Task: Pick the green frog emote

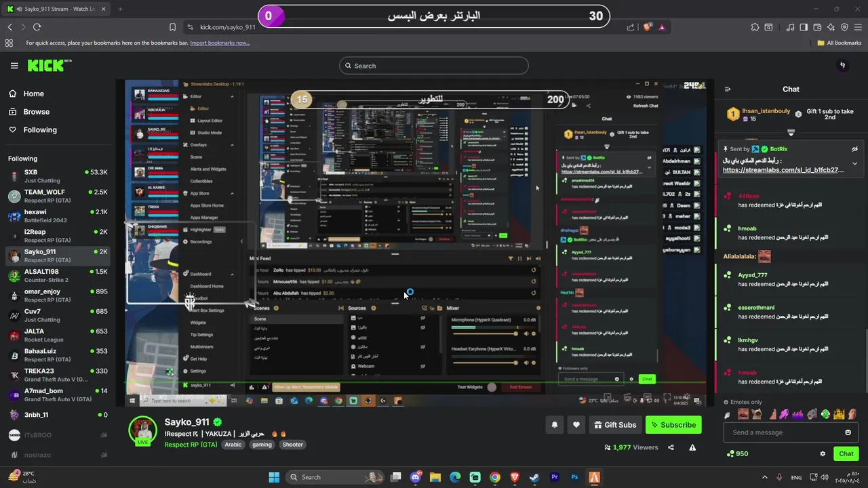Action: pyautogui.click(x=825, y=414)
